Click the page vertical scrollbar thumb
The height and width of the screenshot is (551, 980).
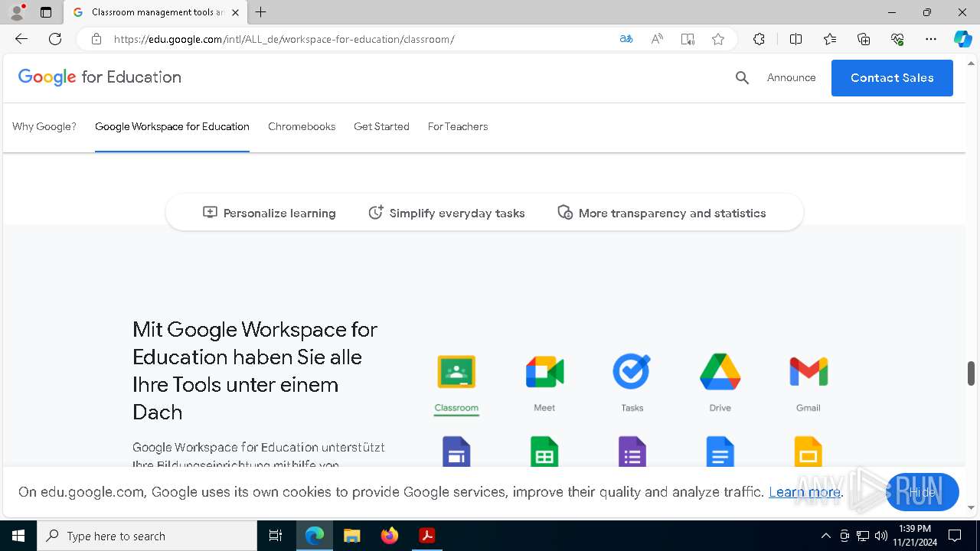coord(971,373)
